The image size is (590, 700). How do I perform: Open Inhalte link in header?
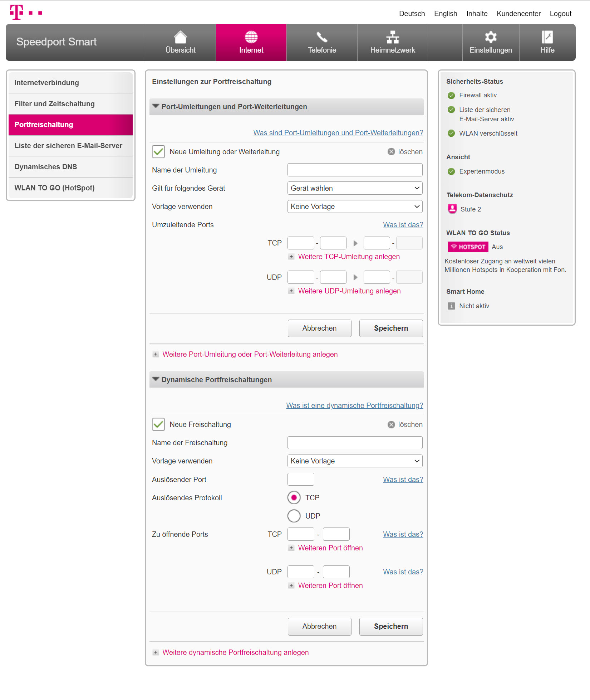tap(477, 14)
